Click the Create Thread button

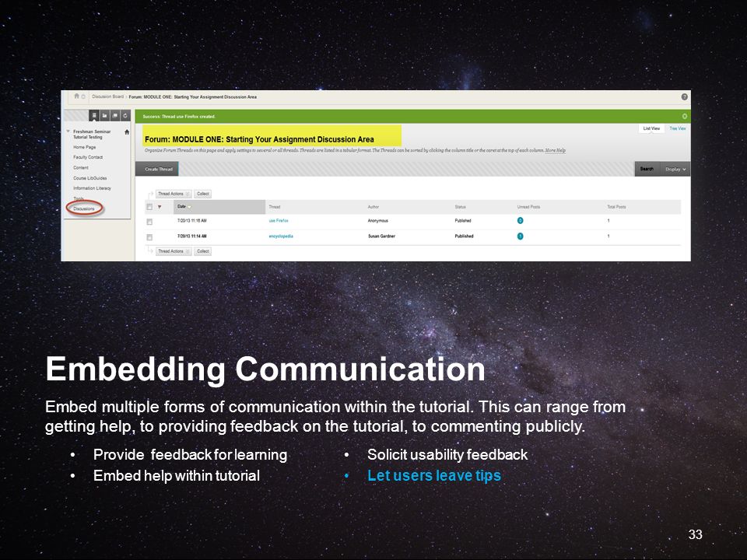pyautogui.click(x=157, y=169)
